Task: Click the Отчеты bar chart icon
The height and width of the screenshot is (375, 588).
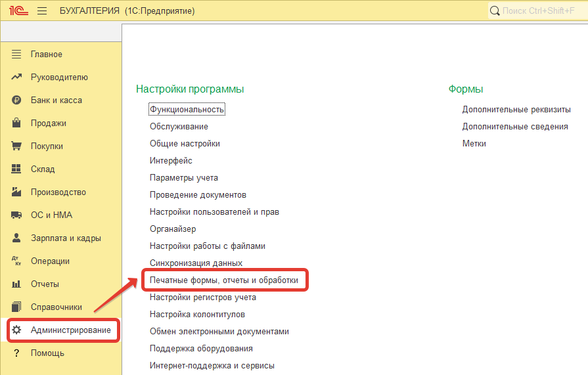Action: [x=16, y=284]
